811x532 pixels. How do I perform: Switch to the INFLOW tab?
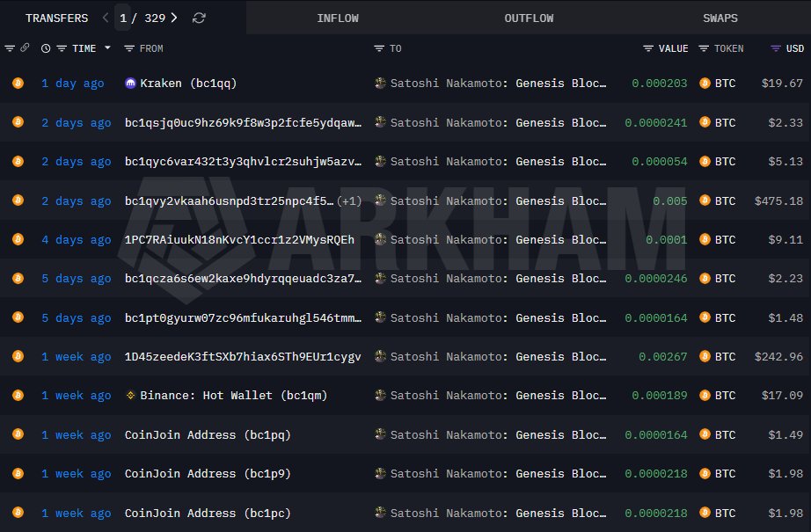338,18
